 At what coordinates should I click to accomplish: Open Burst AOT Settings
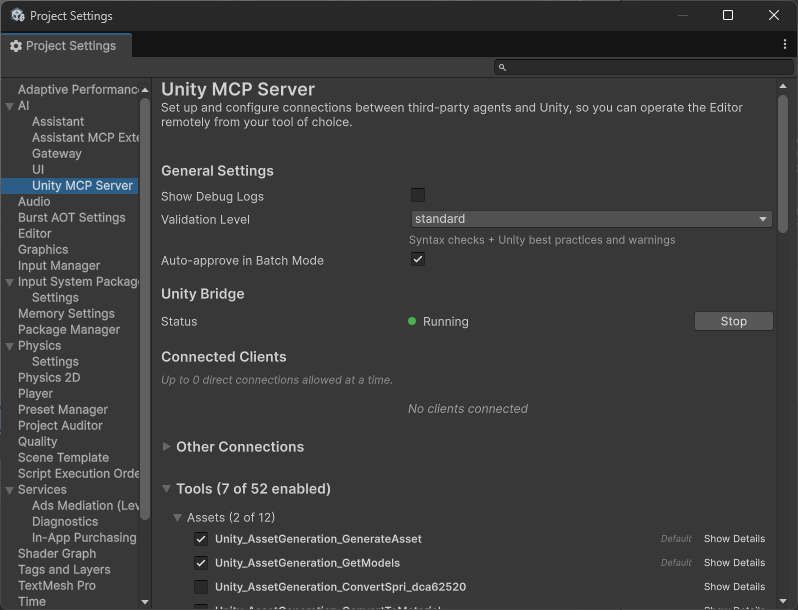click(x=72, y=218)
